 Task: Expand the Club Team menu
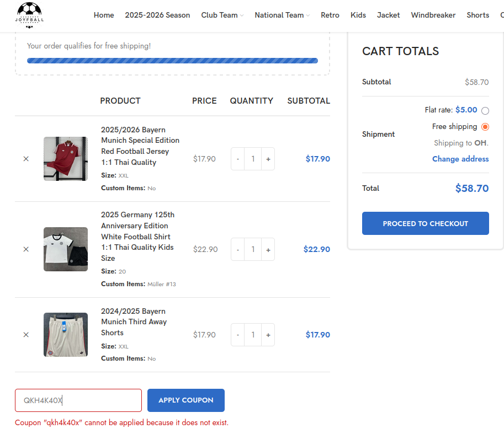(222, 15)
